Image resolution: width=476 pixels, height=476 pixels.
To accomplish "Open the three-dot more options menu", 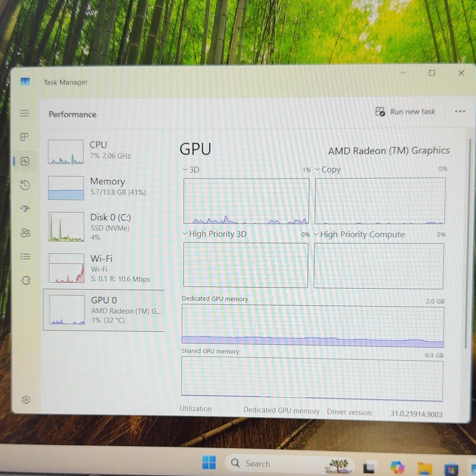I will tap(460, 111).
